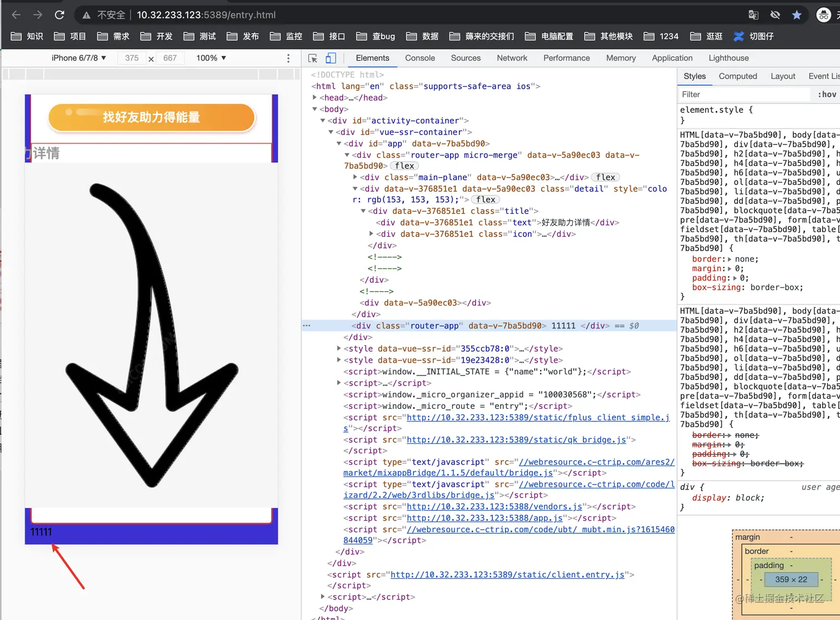Click the 359 × 22 box model content

click(x=791, y=579)
